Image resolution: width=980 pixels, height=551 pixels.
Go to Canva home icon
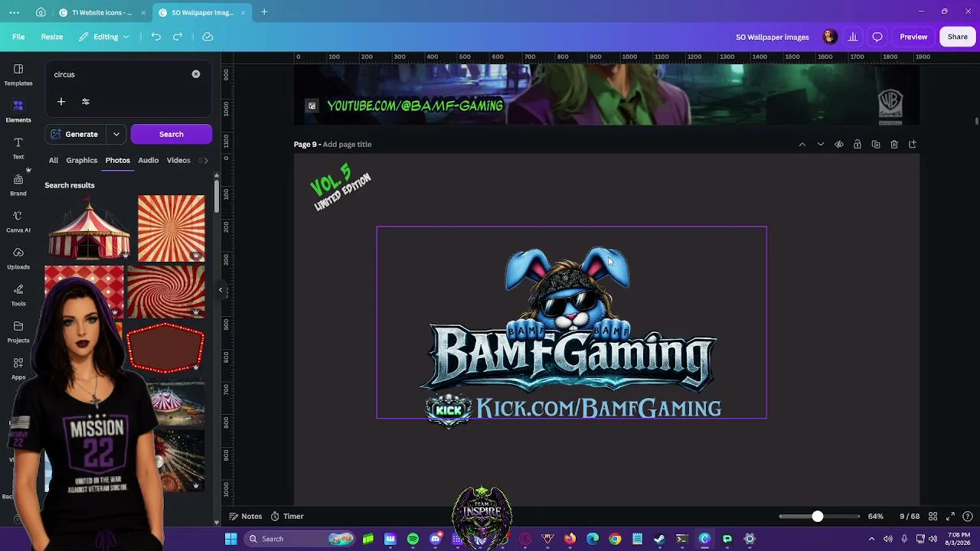(x=41, y=12)
